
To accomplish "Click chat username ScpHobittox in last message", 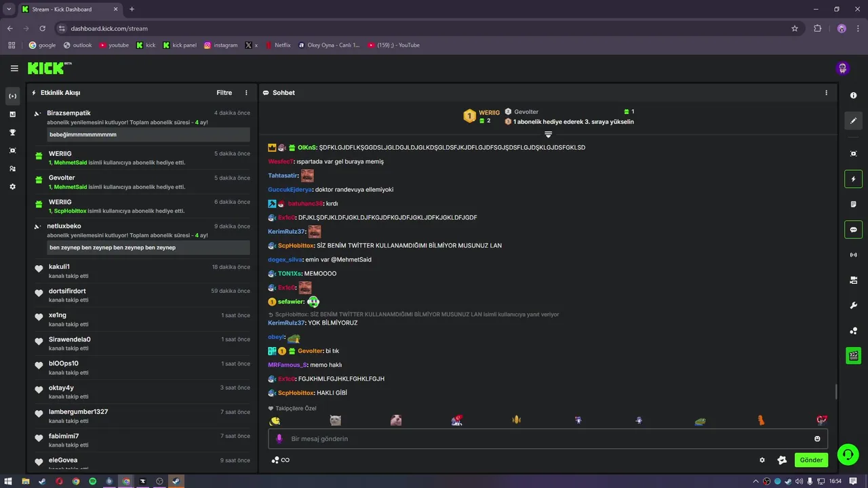I will (x=296, y=393).
